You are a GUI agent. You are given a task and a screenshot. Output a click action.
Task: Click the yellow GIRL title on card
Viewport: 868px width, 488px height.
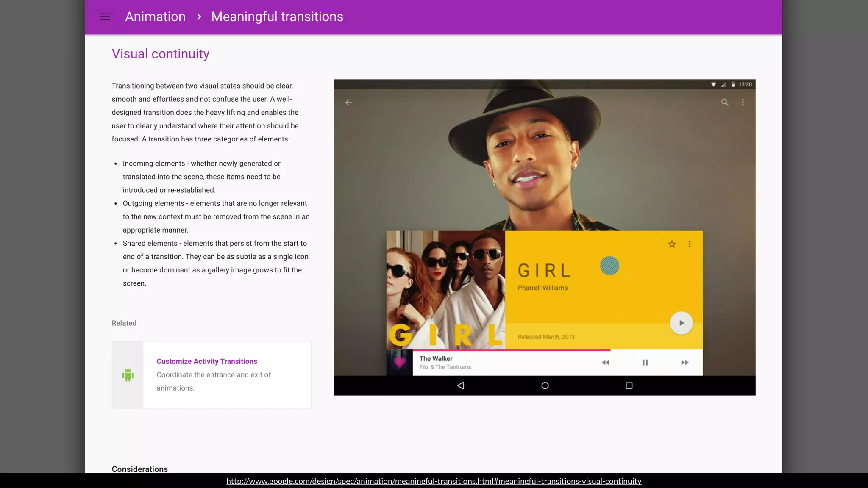(x=544, y=270)
